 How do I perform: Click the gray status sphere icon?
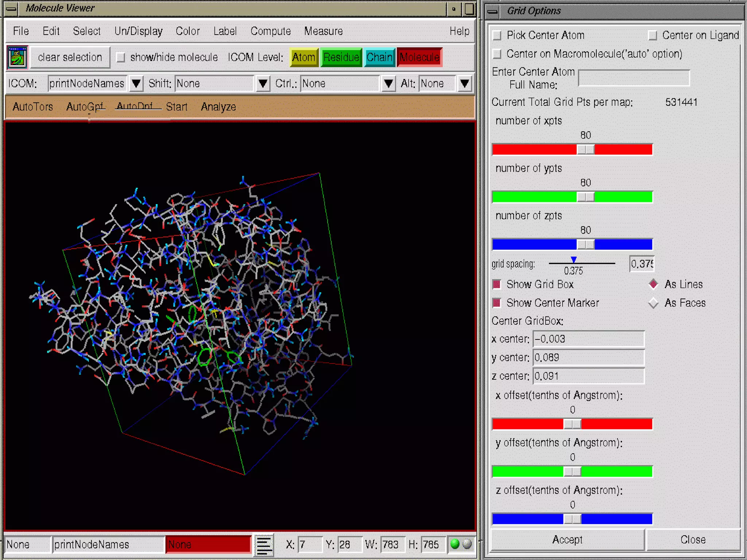point(467,544)
